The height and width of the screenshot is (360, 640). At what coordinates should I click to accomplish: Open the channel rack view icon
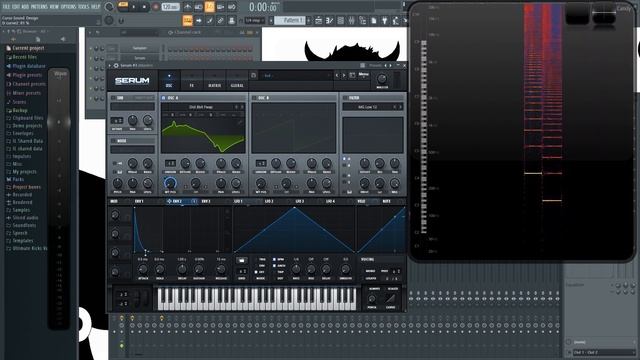click(x=340, y=20)
